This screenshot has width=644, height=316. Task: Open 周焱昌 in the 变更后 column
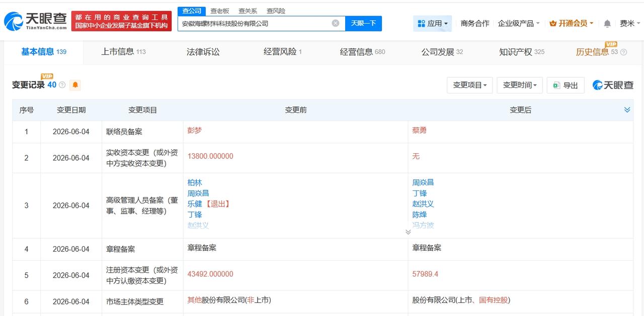point(423,183)
